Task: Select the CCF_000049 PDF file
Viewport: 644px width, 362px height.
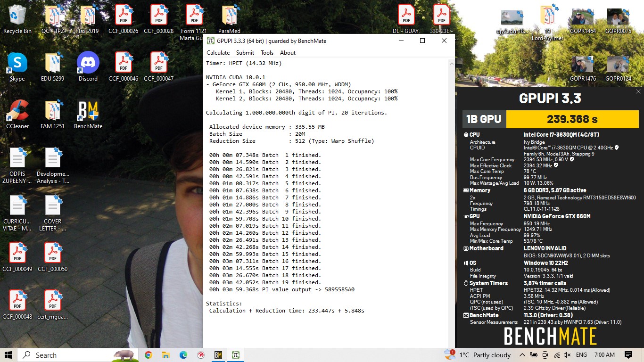Action: click(x=17, y=257)
